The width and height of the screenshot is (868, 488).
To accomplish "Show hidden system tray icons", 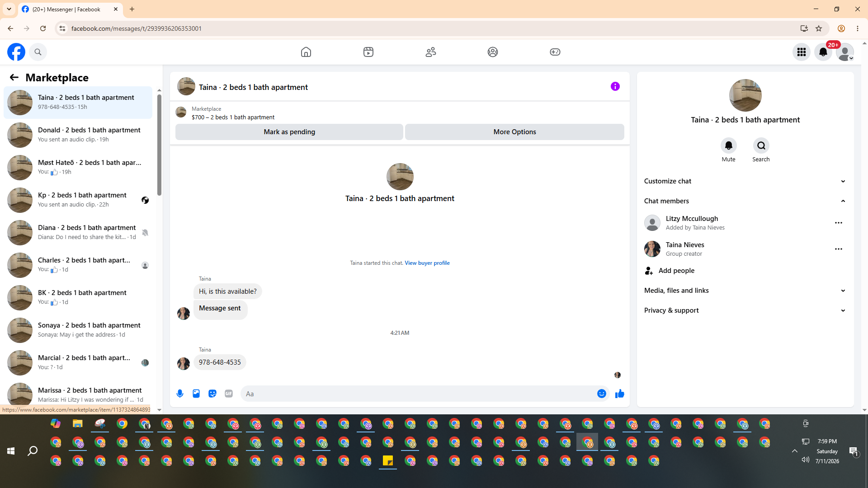I will pyautogui.click(x=794, y=451).
